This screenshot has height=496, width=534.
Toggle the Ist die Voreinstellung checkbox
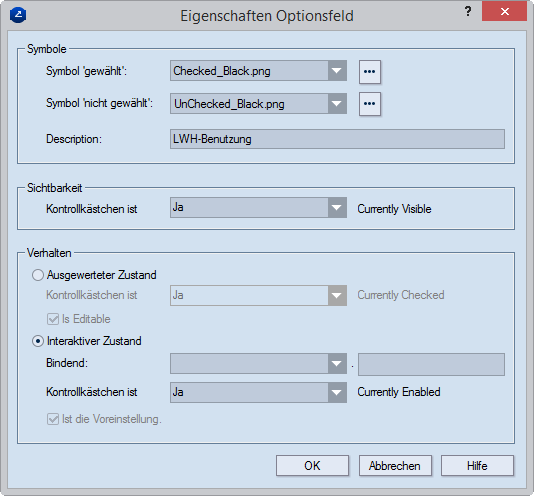[x=53, y=419]
